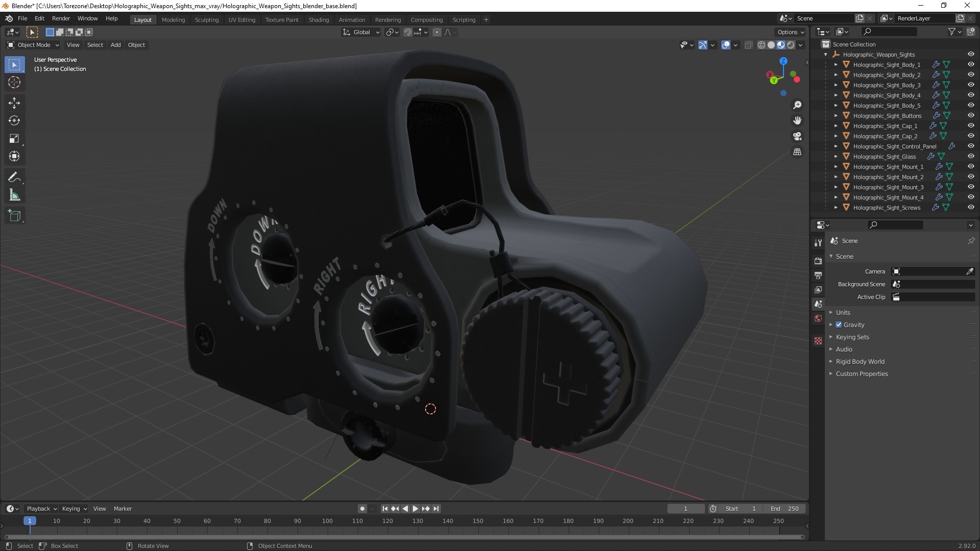Hide Holographic_Sight_Body_1 in the Outliner
980x551 pixels.
click(x=971, y=64)
